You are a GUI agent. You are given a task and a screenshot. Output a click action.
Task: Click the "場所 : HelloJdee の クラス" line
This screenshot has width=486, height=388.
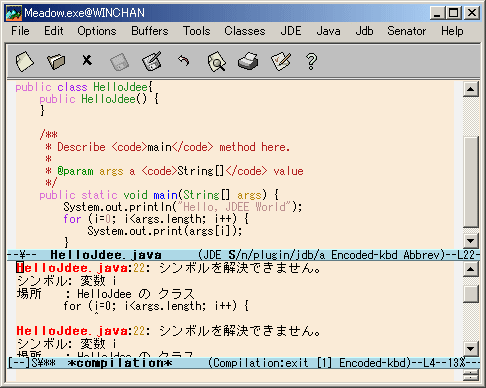pyautogui.click(x=105, y=294)
